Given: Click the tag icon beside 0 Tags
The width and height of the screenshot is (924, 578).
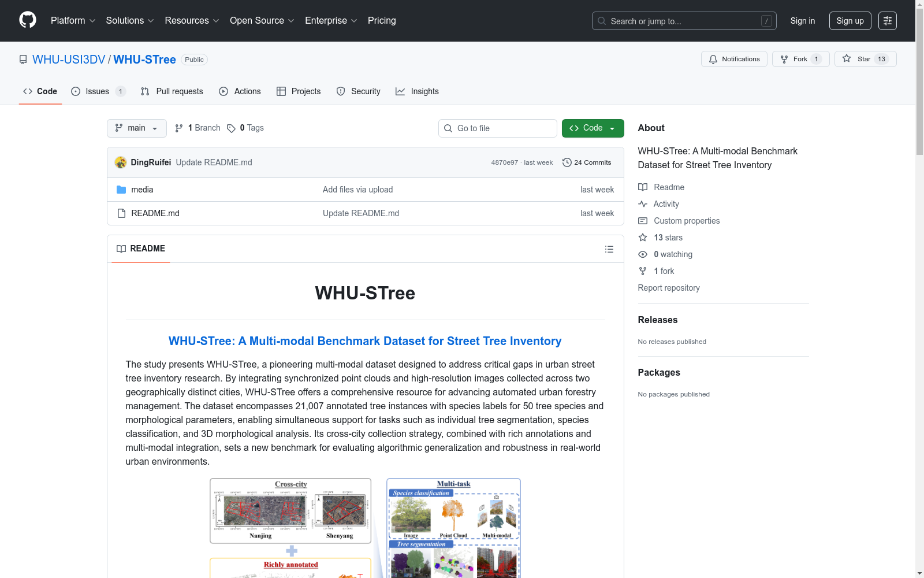Looking at the screenshot, I should [x=231, y=128].
